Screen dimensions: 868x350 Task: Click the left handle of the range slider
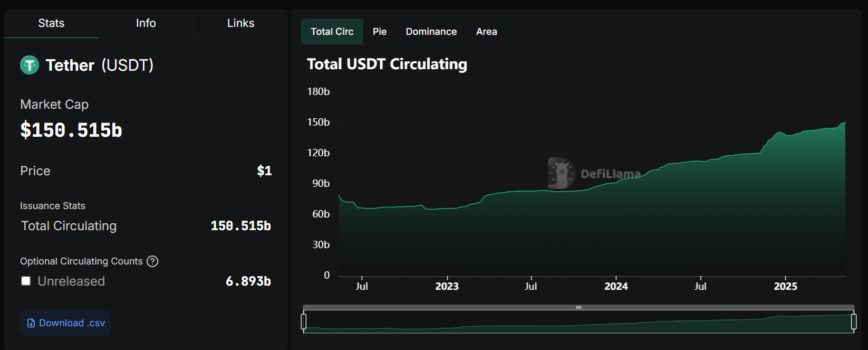tap(304, 321)
